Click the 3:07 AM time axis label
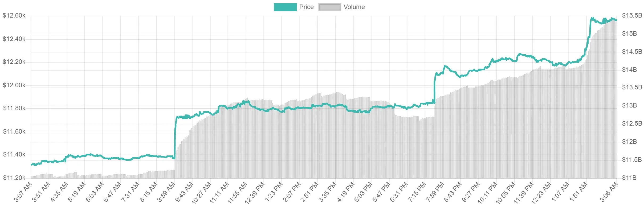The height and width of the screenshot is (206, 644). (23, 192)
